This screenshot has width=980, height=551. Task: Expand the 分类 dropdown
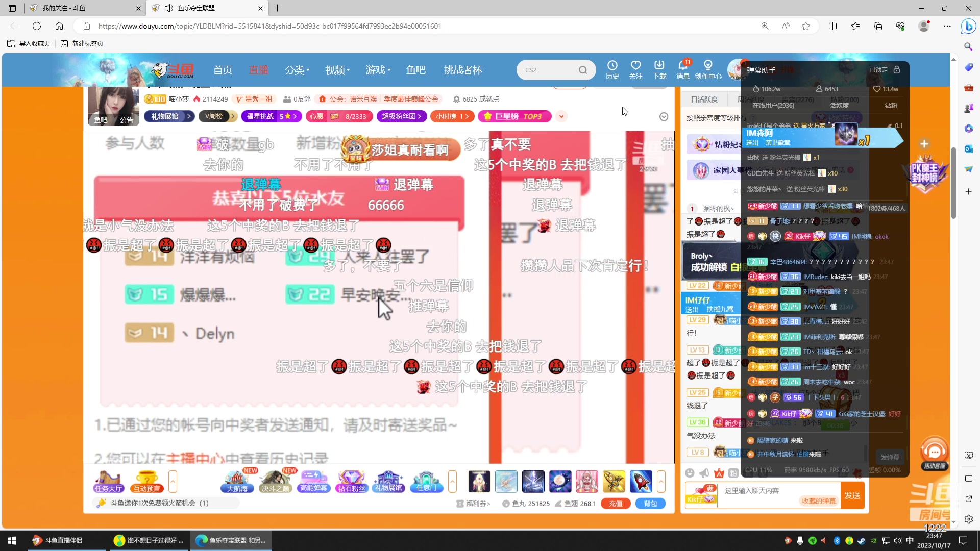[297, 70]
